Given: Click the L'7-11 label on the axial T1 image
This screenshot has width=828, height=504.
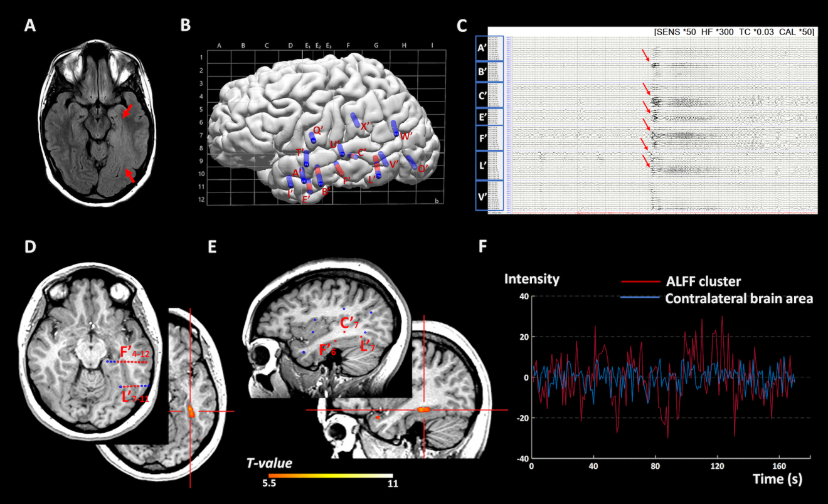Looking at the screenshot, I should pyautogui.click(x=135, y=397).
